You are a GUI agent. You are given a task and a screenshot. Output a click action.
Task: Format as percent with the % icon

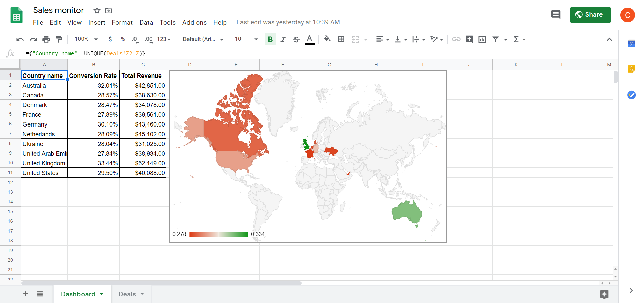(x=123, y=39)
